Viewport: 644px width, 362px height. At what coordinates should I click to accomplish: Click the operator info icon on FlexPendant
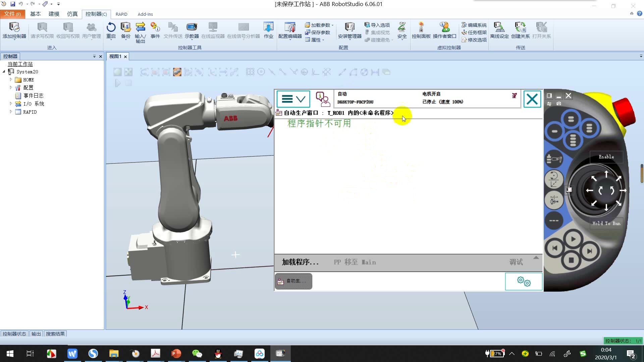322,99
